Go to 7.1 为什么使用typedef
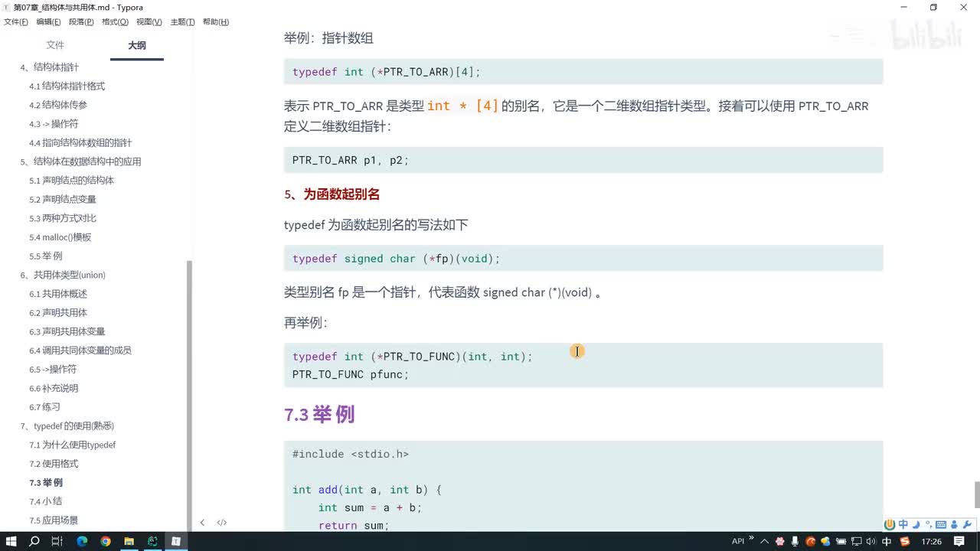 pyautogui.click(x=73, y=445)
